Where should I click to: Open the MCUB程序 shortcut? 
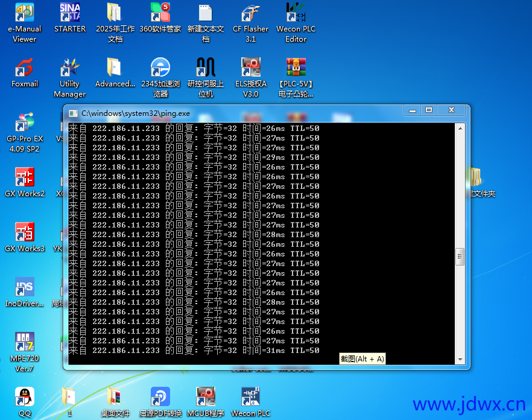click(206, 402)
